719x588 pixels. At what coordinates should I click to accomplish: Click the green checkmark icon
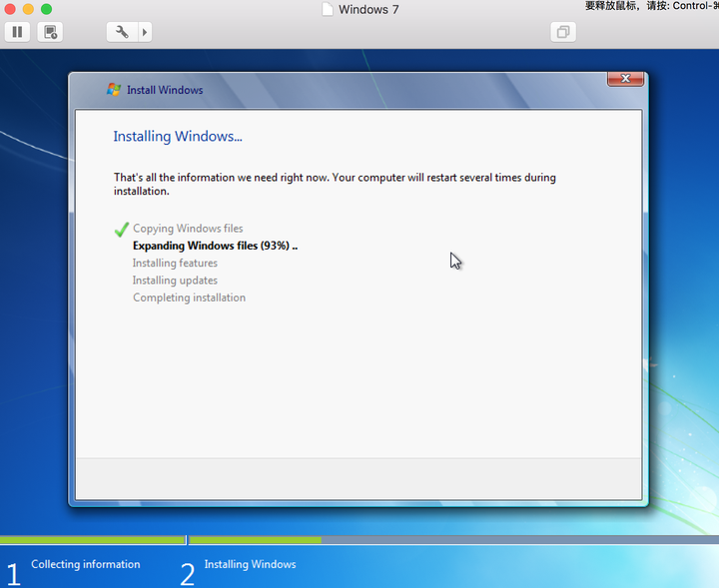[x=122, y=230]
